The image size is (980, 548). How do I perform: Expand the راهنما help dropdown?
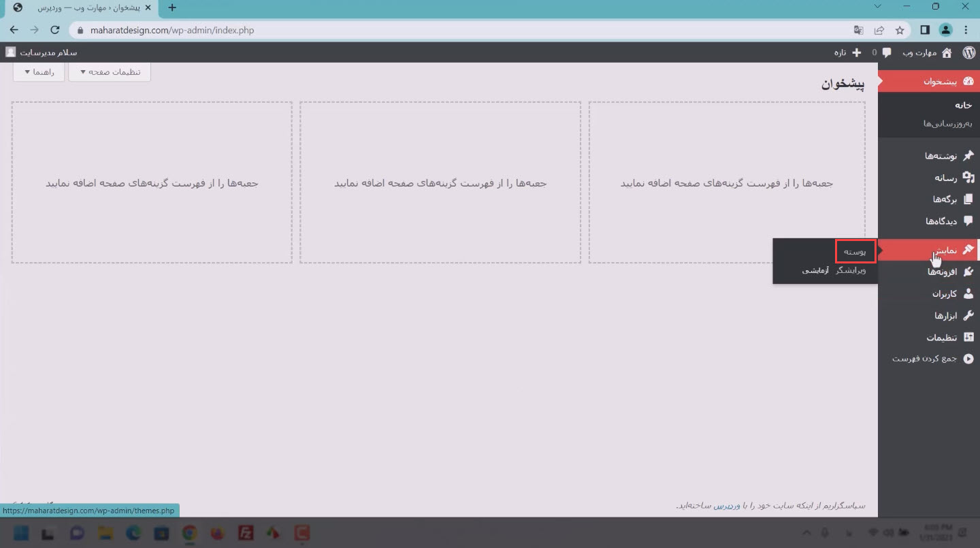[39, 72]
